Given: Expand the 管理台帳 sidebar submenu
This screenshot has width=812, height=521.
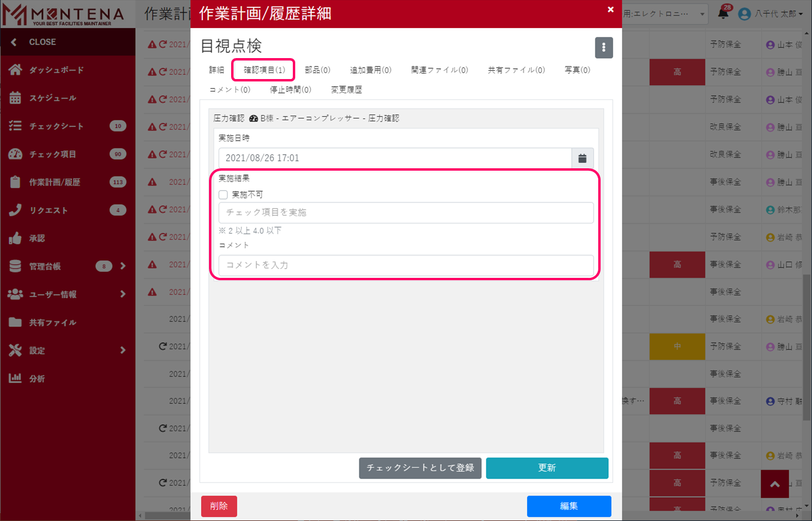Looking at the screenshot, I should pos(122,266).
